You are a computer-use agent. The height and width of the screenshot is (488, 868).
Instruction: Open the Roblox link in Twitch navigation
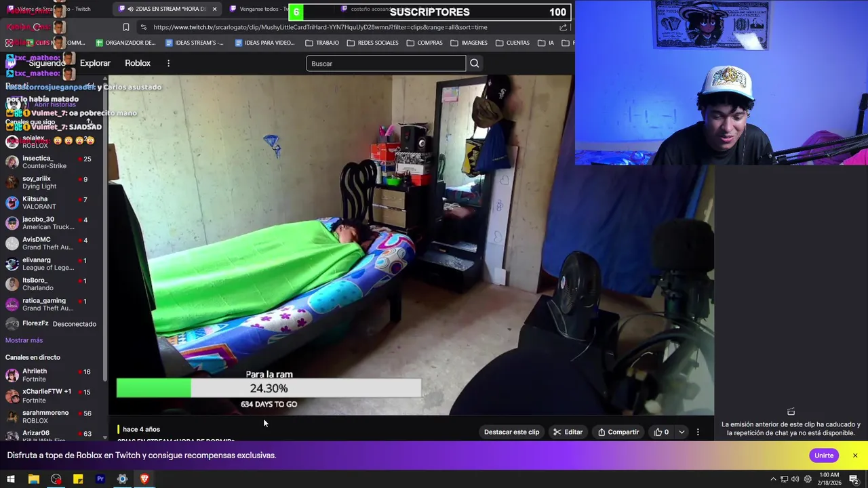[x=138, y=63]
